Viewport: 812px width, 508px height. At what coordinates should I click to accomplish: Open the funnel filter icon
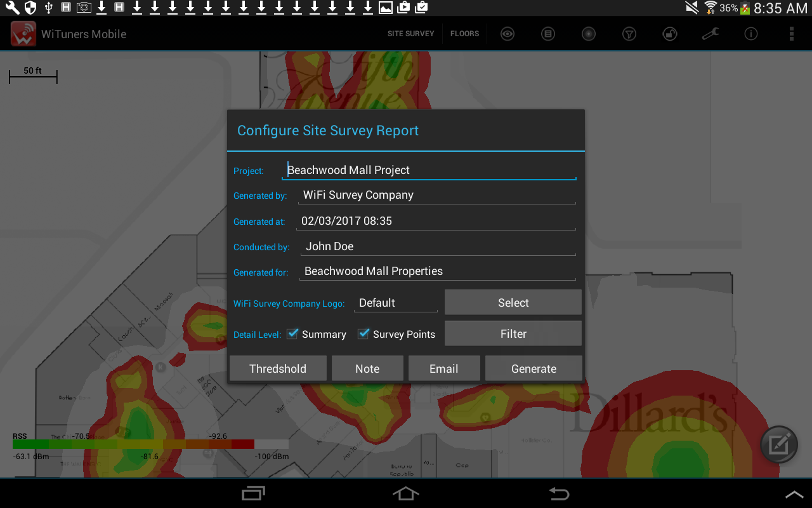click(x=629, y=34)
